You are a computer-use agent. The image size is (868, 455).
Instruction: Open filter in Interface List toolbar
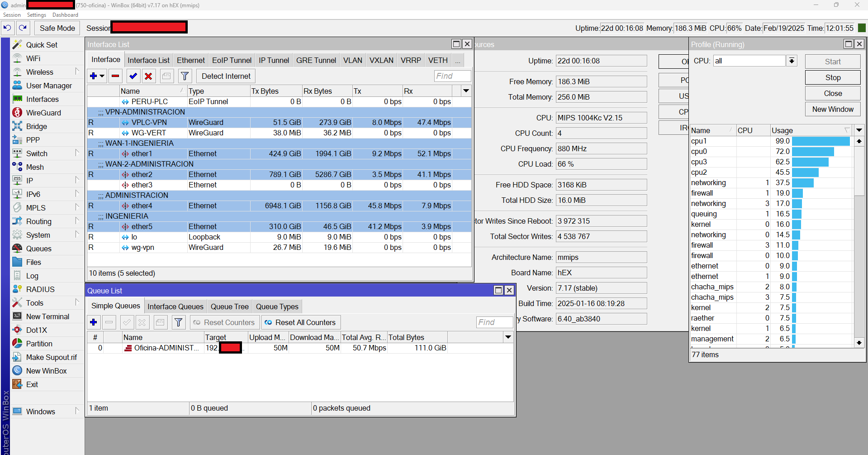185,76
